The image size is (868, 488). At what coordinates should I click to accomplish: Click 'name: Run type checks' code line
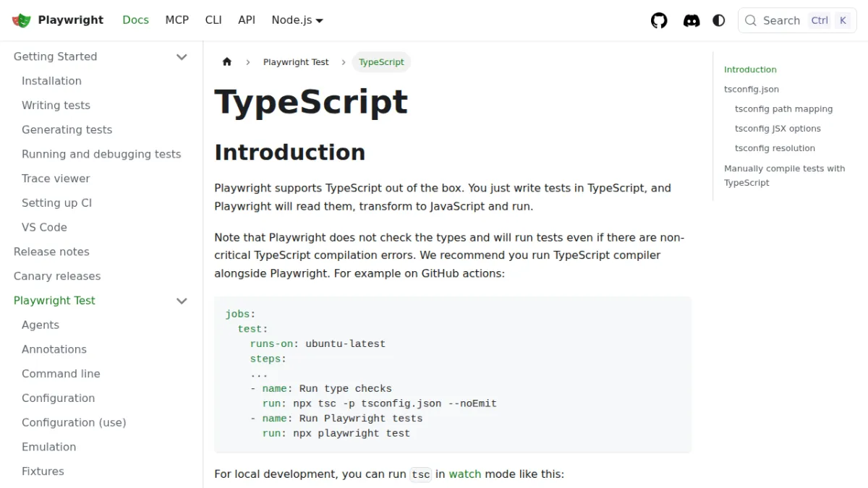321,389
